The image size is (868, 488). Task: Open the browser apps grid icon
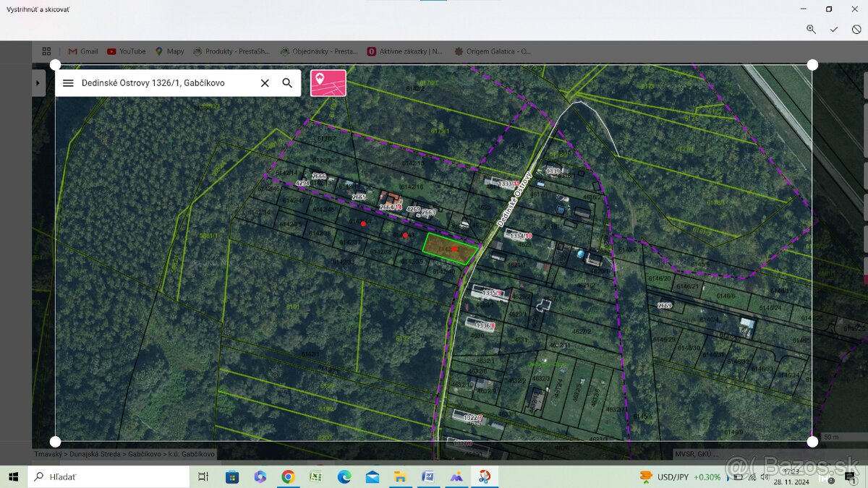click(46, 51)
